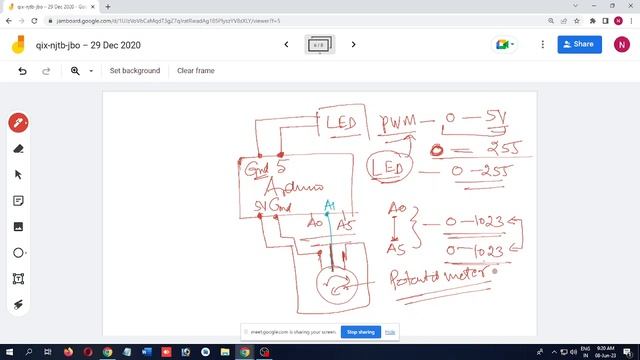Undo the last action

coord(22,71)
